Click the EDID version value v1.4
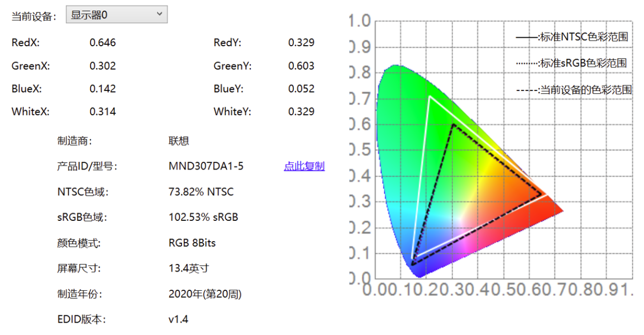Screen dimensions: 644x335 pos(178,319)
